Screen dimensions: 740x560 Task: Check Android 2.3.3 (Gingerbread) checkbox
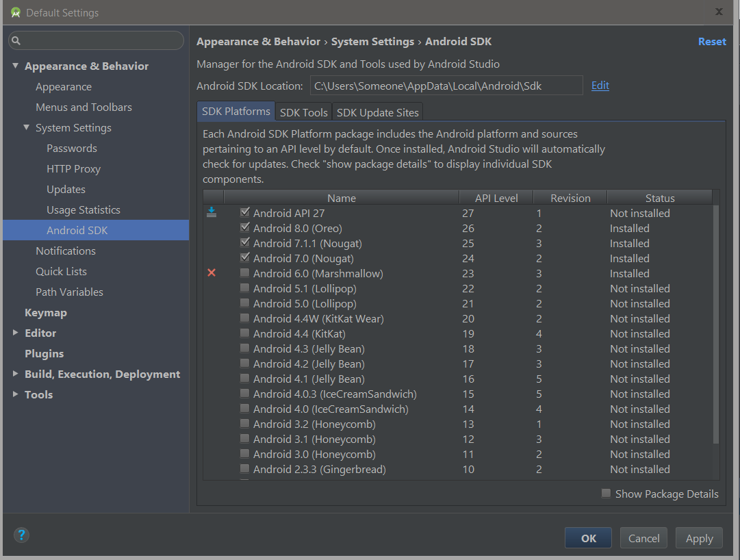tap(244, 468)
